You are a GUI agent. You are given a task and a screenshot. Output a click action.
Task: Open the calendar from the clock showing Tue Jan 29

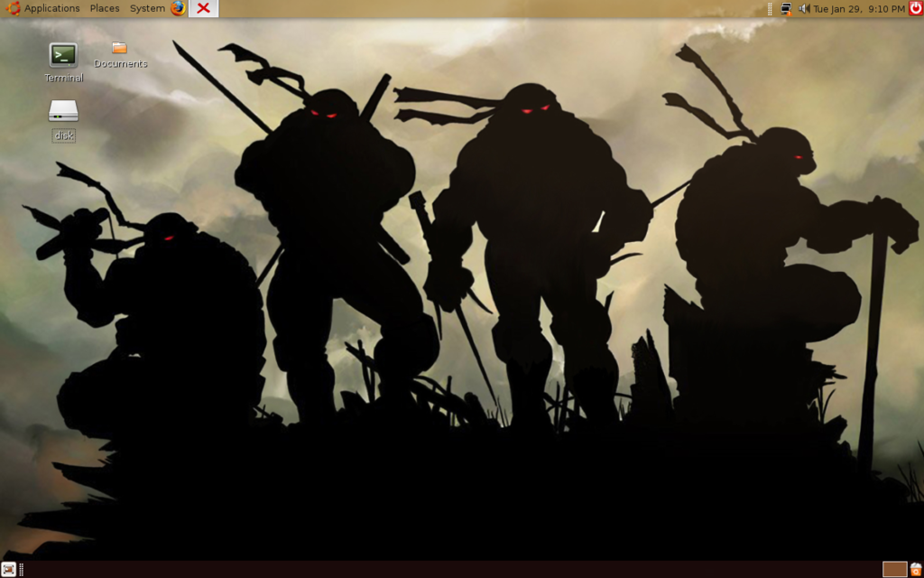click(x=859, y=9)
